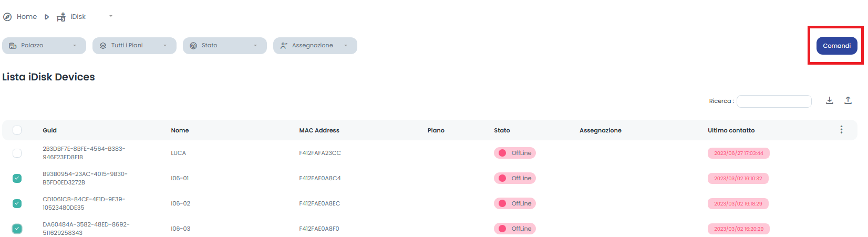Viewport: 868px width, 237px height.
Task: Open the table column options kebab menu
Action: [841, 130]
